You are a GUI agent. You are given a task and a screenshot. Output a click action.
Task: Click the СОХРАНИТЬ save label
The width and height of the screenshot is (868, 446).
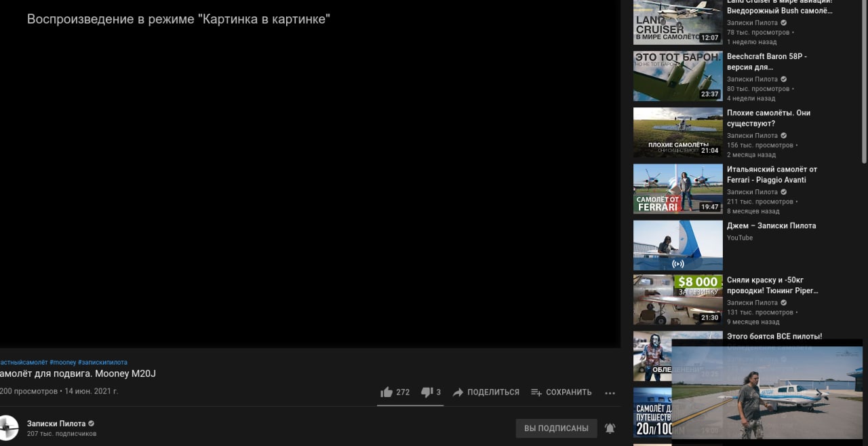[568, 392]
